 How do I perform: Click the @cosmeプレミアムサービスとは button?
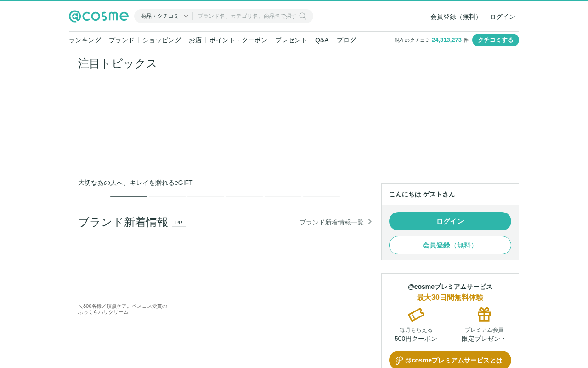pos(450,360)
